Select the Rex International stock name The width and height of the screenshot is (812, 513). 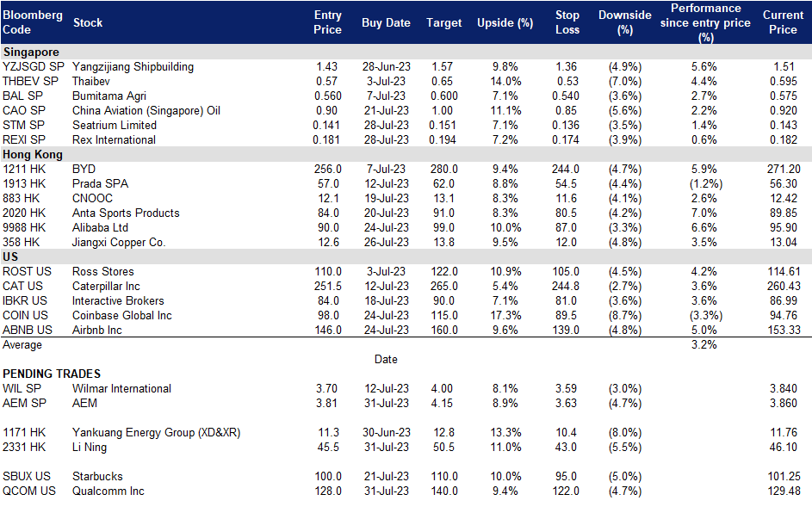tap(114, 139)
